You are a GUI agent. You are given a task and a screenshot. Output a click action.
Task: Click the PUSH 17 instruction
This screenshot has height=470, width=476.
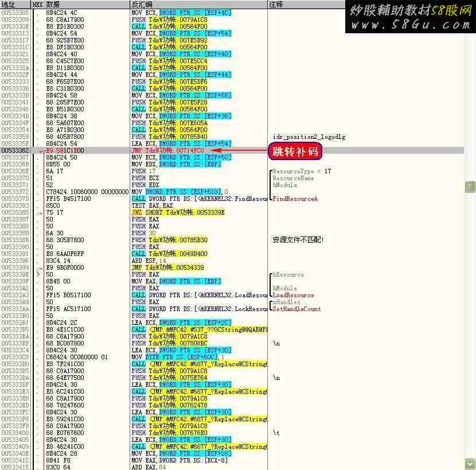pyautogui.click(x=143, y=171)
